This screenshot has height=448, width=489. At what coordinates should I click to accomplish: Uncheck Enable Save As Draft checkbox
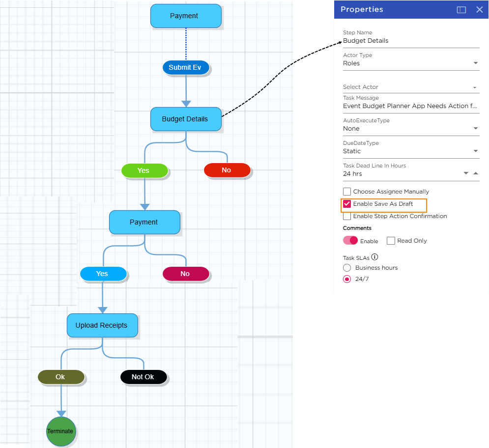[347, 204]
